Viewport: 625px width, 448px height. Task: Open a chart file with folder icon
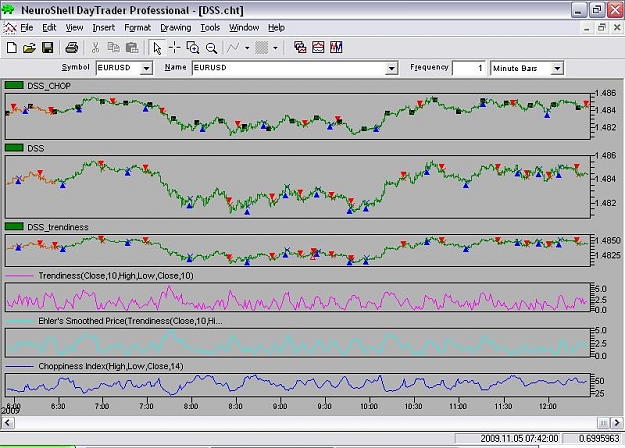click(29, 48)
